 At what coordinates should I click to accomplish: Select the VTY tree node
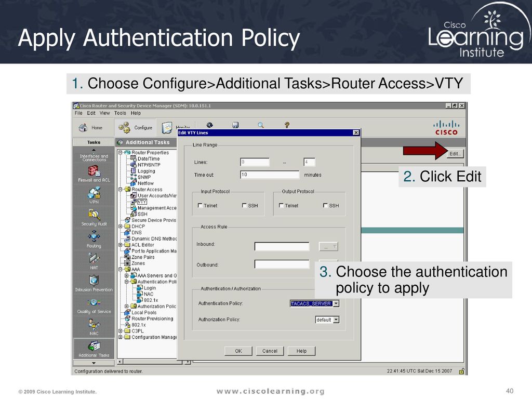tap(142, 202)
